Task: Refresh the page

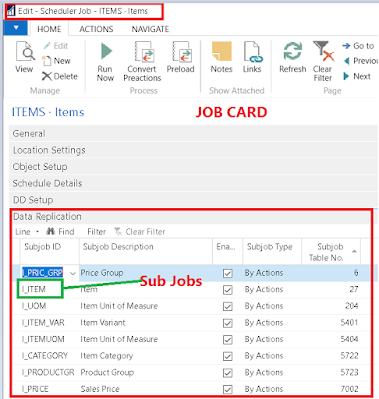Action: coord(293,57)
